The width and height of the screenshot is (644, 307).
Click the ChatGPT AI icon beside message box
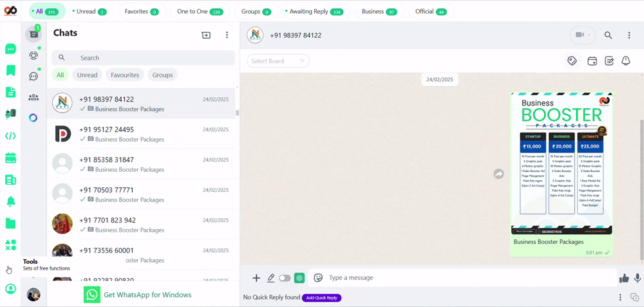(x=299, y=278)
